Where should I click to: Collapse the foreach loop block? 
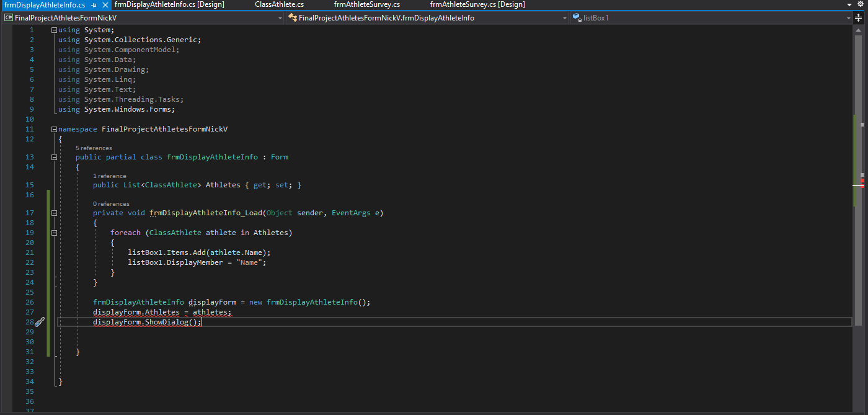55,233
